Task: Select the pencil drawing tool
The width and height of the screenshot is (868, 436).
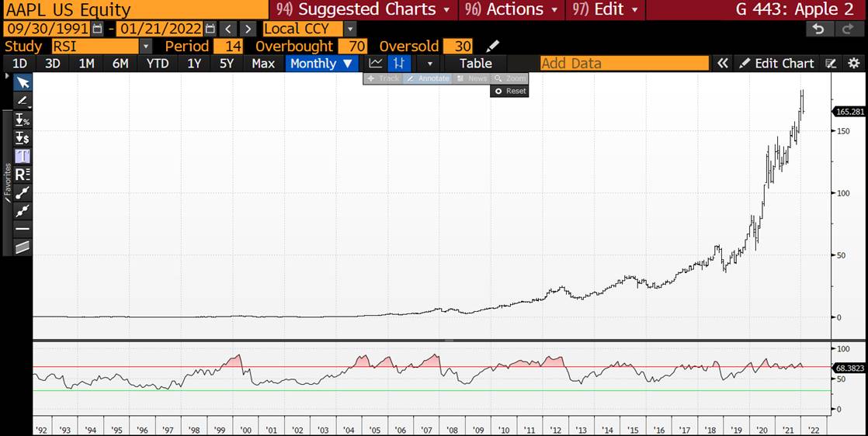Action: (x=23, y=102)
